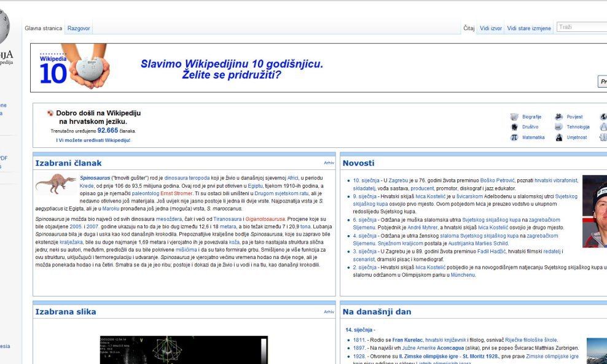
Task: Click the Izabrani članak heading
Action: tap(69, 163)
